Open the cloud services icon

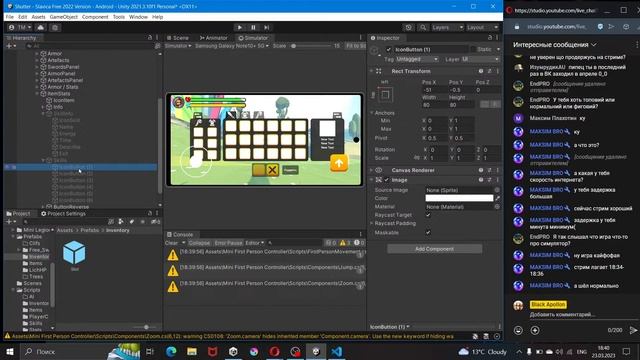(x=40, y=27)
